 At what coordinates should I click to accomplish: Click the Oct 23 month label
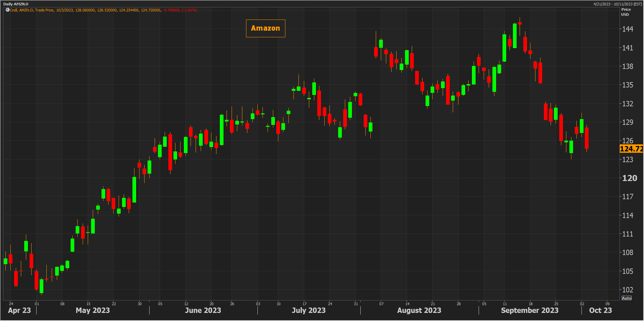pyautogui.click(x=600, y=310)
